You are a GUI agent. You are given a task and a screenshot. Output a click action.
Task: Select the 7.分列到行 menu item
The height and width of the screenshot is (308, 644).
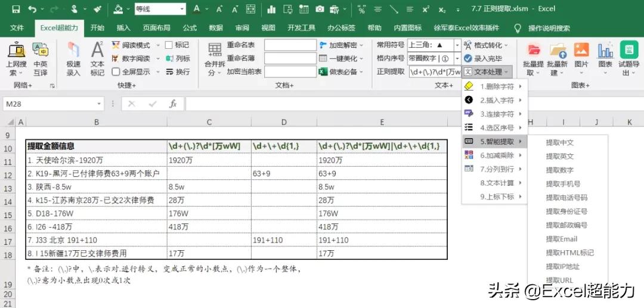494,169
